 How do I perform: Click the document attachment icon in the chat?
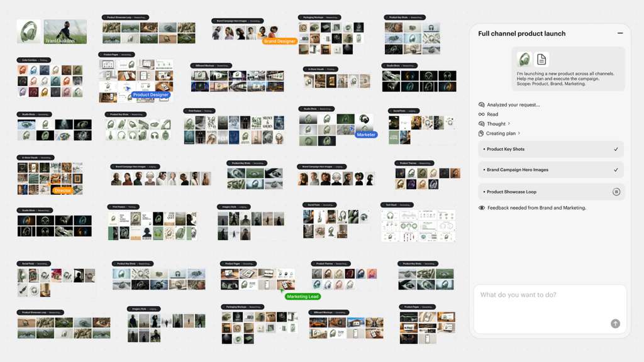pos(540,58)
